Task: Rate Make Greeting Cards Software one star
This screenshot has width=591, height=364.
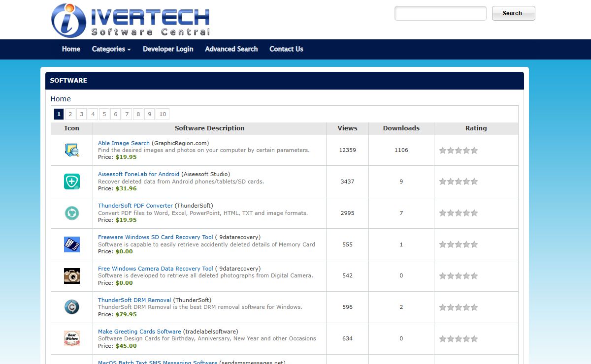Action: coord(443,339)
